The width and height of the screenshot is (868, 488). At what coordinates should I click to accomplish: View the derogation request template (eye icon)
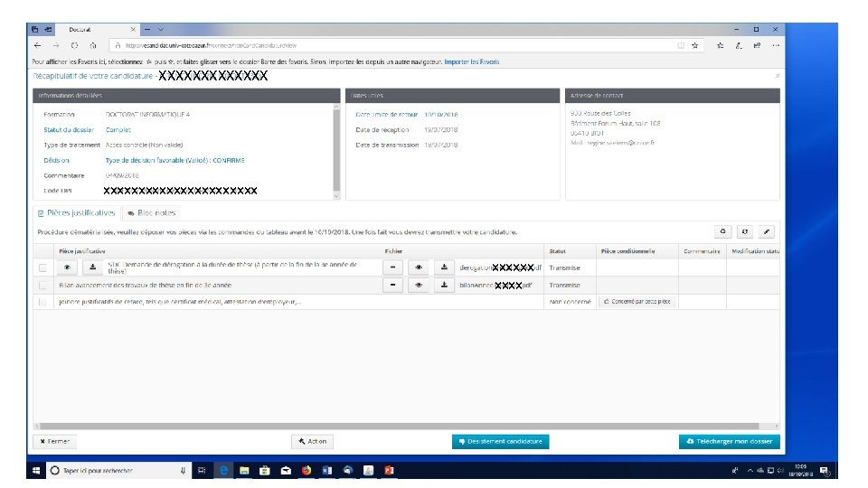coord(67,267)
